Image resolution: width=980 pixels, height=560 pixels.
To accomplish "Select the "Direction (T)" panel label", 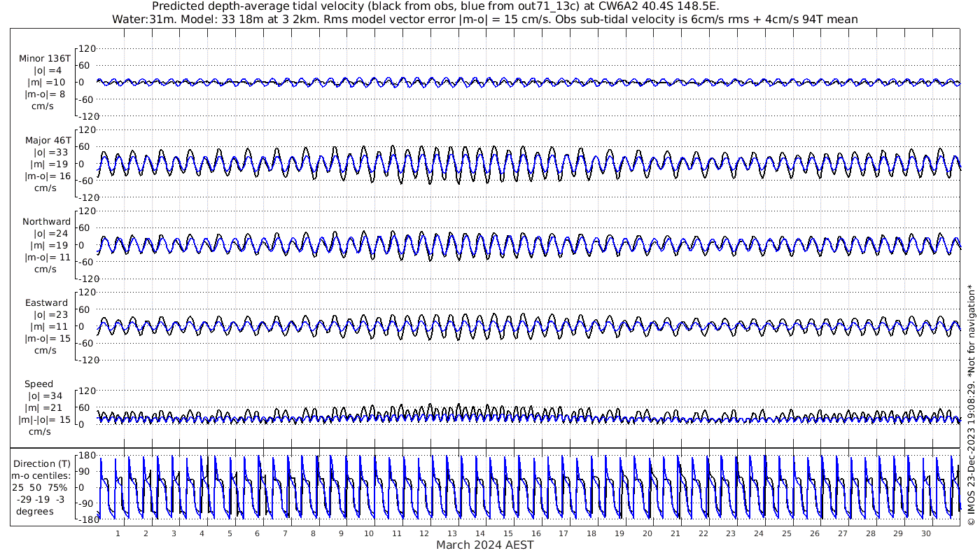I will click(x=42, y=464).
